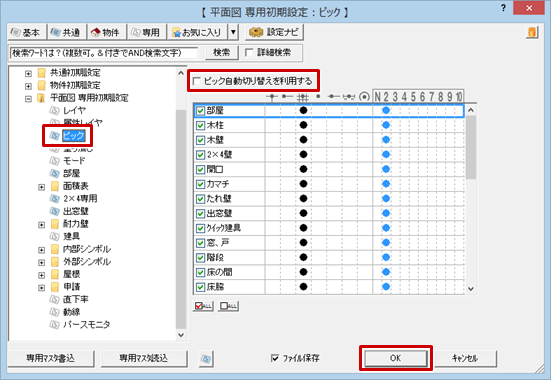Uncheck the 開口 row checkbox
This screenshot has height=380, width=551.
tap(200, 170)
